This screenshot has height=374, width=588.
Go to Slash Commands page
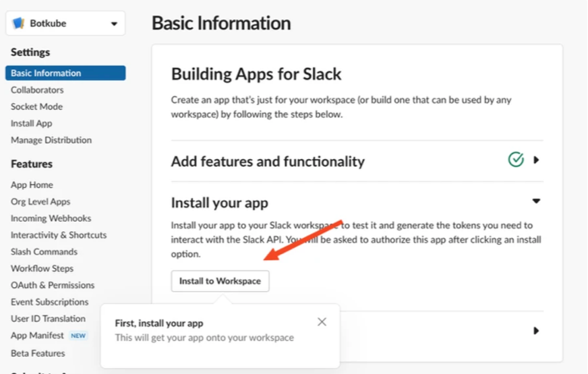click(44, 251)
